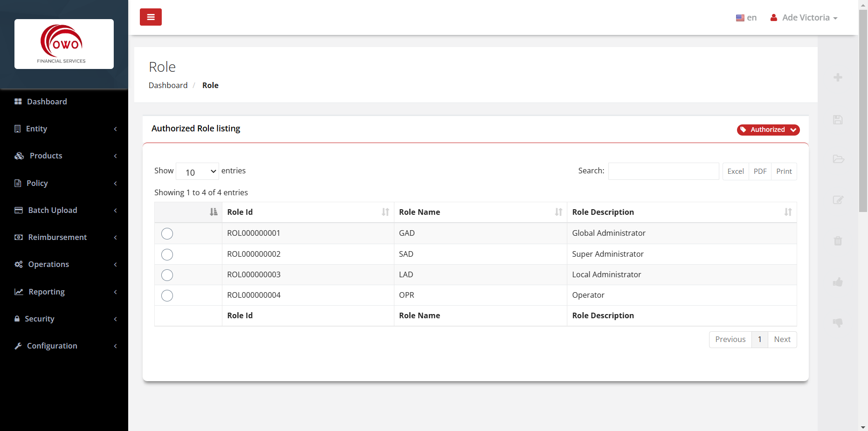Select the radio button for ROL000000002
The image size is (868, 431).
pos(167,254)
